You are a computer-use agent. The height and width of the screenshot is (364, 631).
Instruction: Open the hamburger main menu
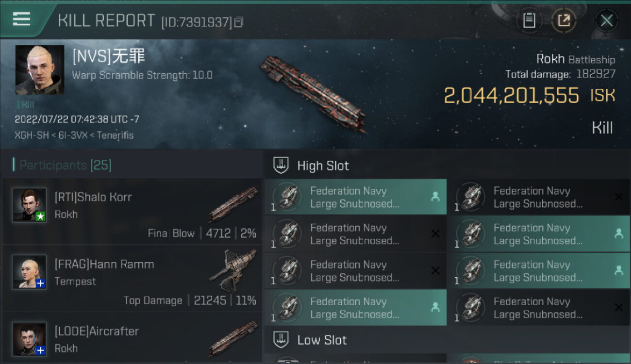click(x=21, y=19)
